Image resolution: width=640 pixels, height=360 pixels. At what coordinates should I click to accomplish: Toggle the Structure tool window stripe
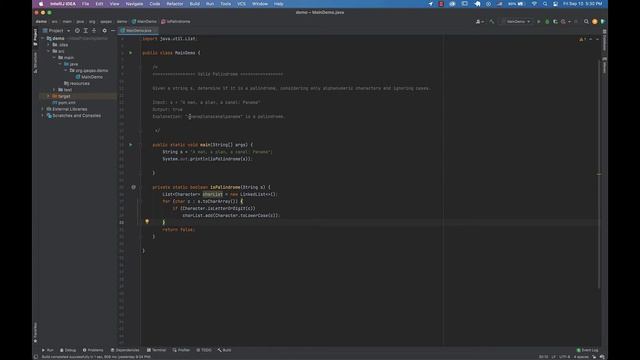(x=36, y=62)
